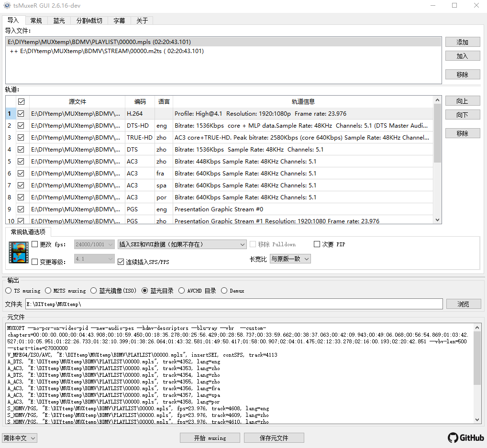The width and height of the screenshot is (487, 448).
Task: Click the track list scrollbar thumb
Action: tap(437, 133)
